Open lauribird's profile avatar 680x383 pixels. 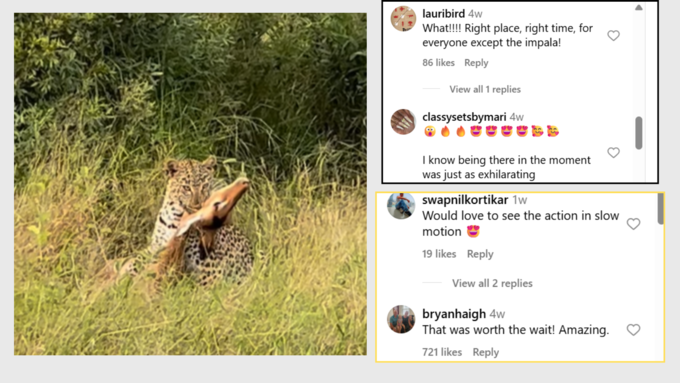point(403,19)
